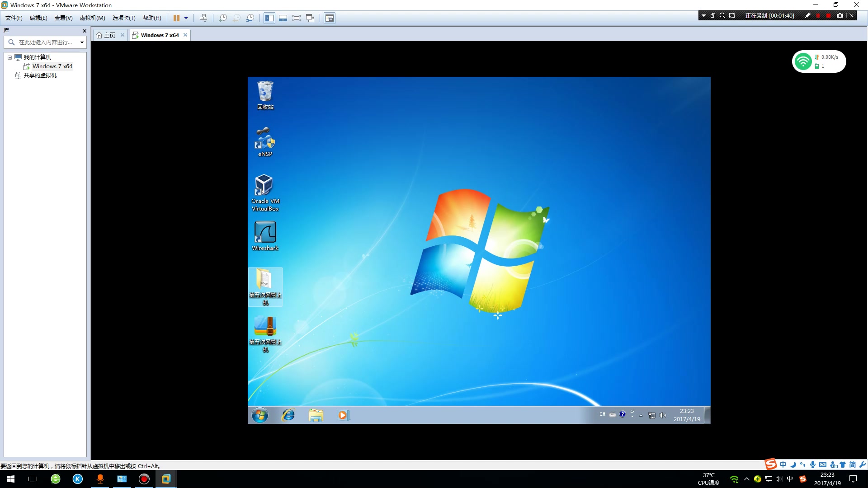Toggle the console view toolbar button
Image resolution: width=868 pixels, height=488 pixels.
330,18
